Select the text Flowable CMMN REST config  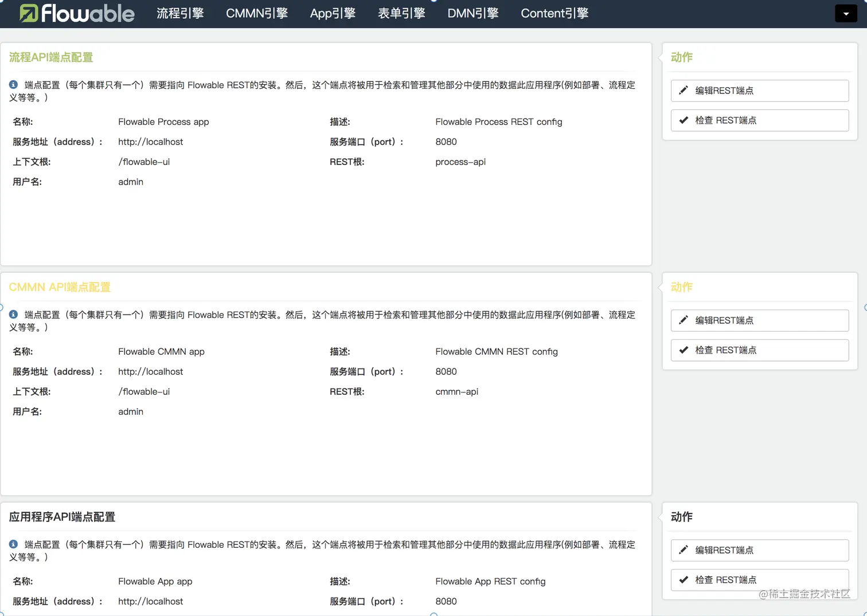pos(497,351)
